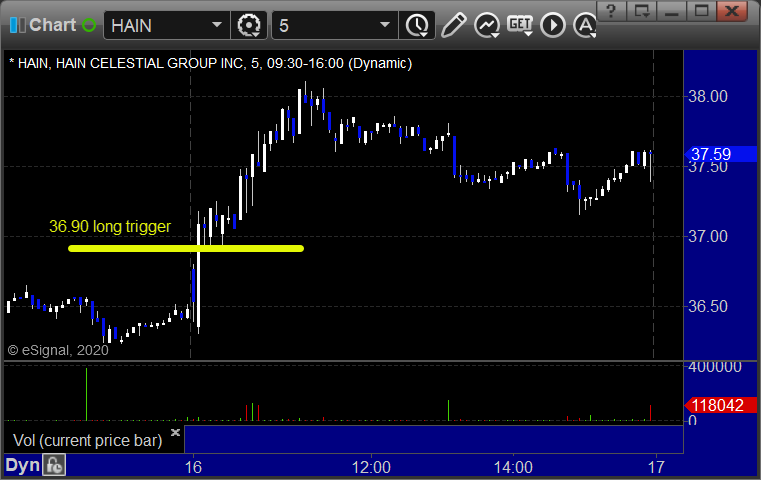Click the play replay button
Viewport: 761px width, 480px height.
coord(553,25)
